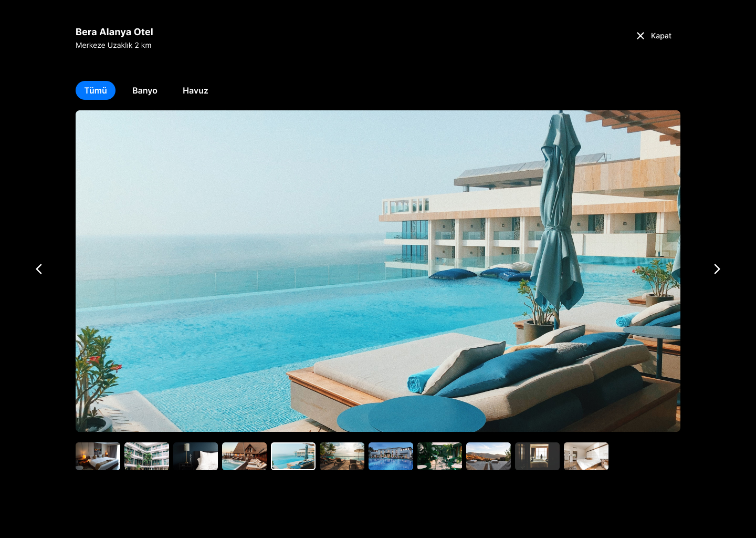This screenshot has width=756, height=538.
Task: Click the main infinity pool photo
Action: click(378, 271)
